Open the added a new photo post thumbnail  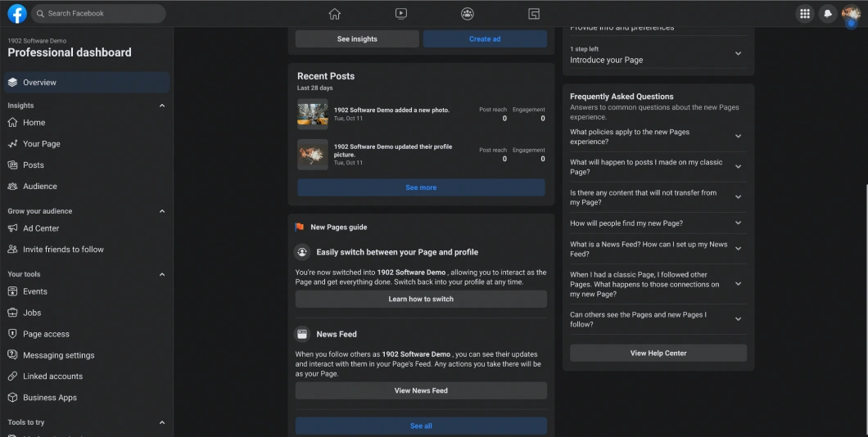[313, 114]
